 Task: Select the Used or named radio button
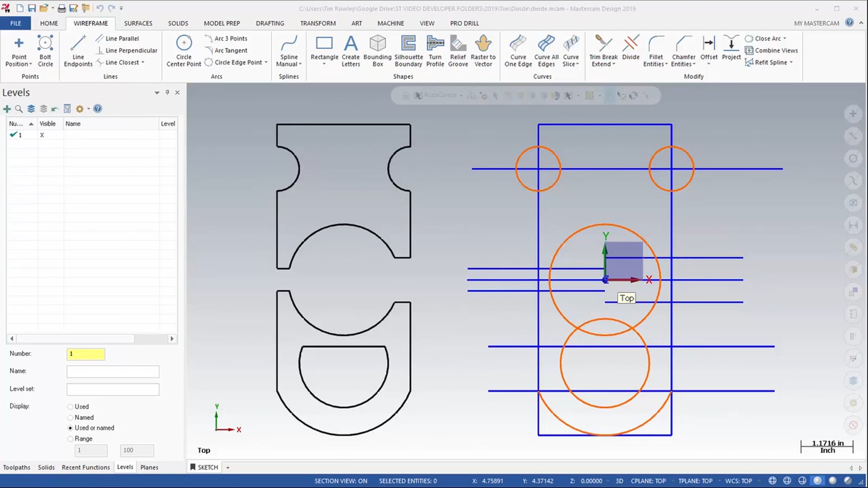coord(71,428)
